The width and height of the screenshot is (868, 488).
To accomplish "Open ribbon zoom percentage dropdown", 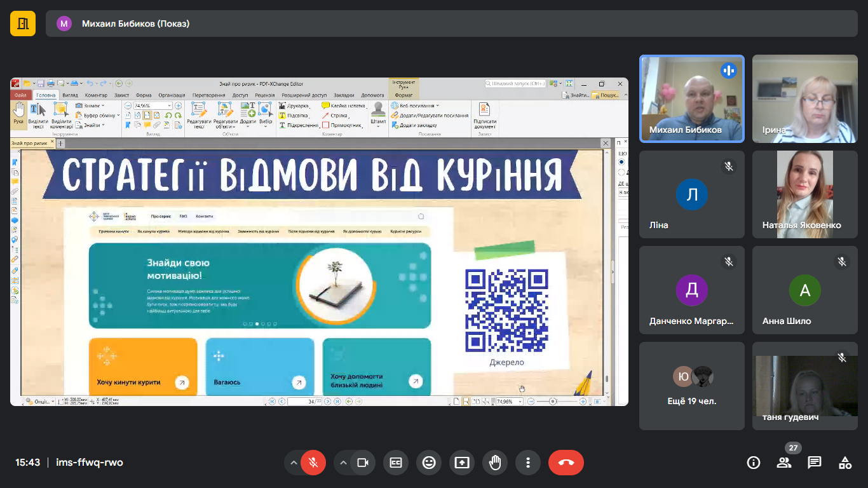I will [x=169, y=105].
